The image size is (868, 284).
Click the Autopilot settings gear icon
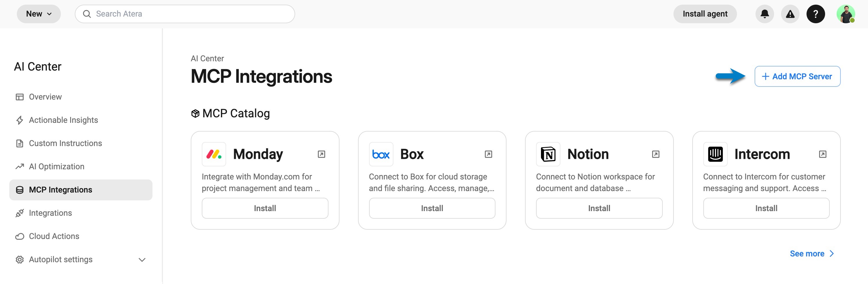pyautogui.click(x=19, y=260)
